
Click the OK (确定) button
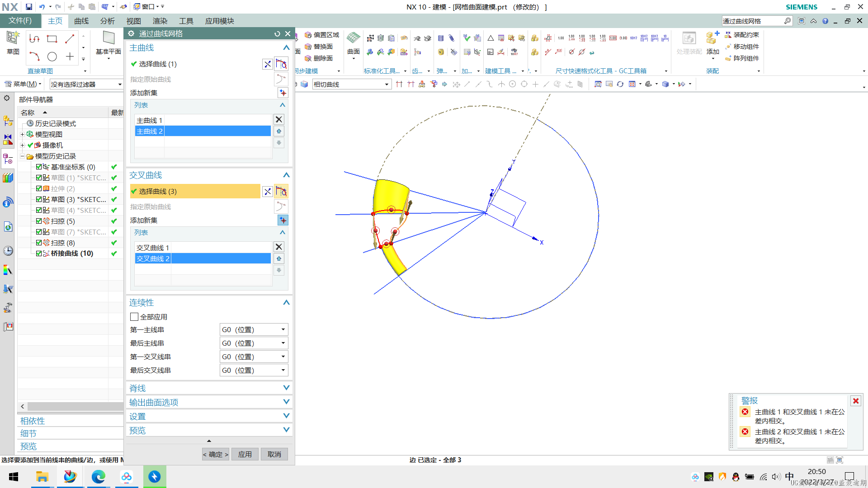pos(216,454)
